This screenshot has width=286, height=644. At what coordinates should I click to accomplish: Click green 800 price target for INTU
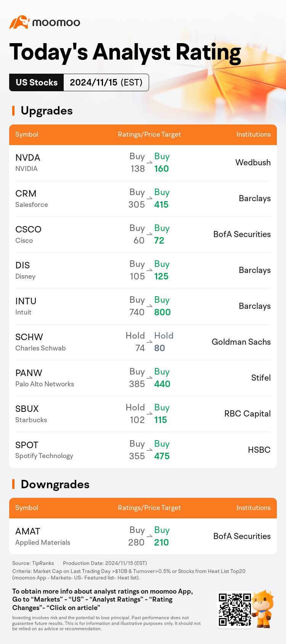tap(162, 312)
